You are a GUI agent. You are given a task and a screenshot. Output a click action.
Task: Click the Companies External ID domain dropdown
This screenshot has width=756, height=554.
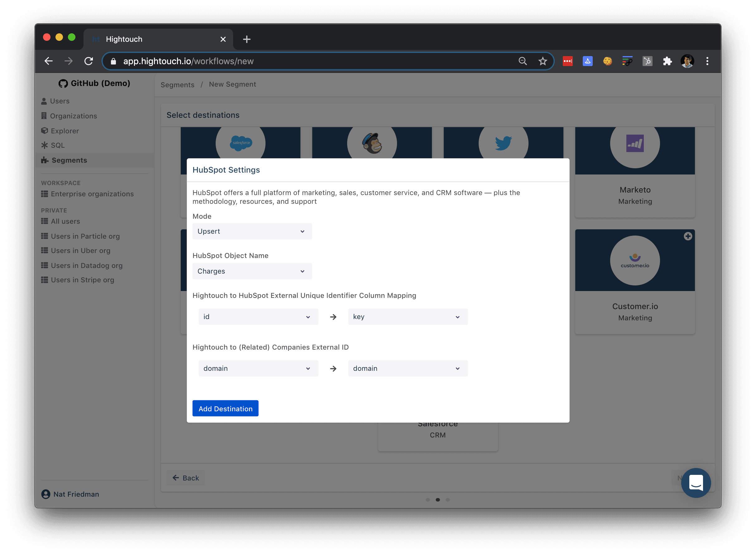[407, 368]
